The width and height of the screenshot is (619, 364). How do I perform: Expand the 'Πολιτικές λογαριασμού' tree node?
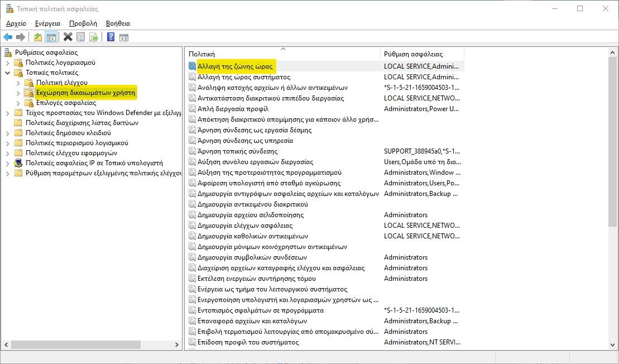[x=7, y=63]
